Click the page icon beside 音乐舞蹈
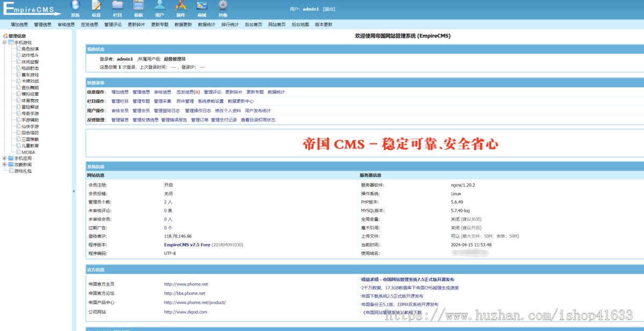 coord(18,87)
